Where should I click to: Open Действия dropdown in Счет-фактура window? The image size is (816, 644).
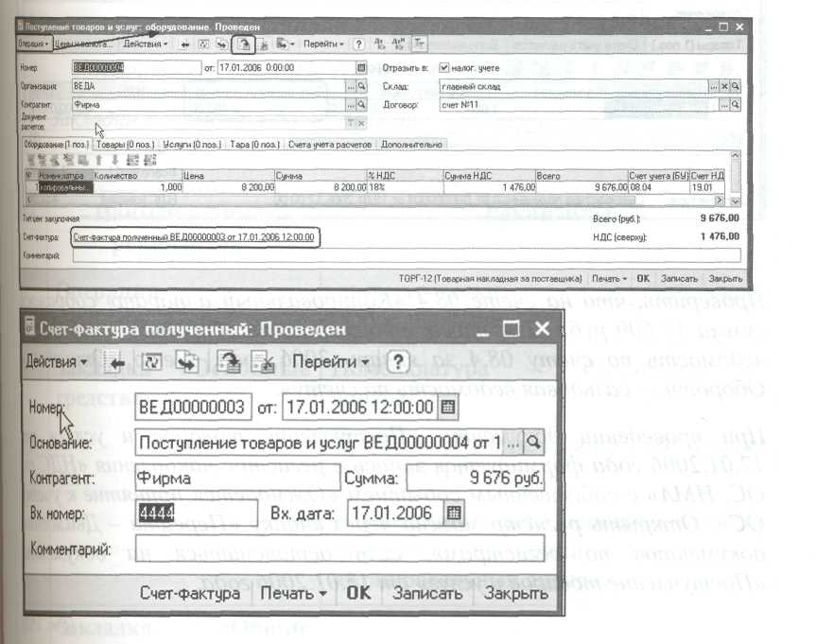pyautogui.click(x=57, y=361)
